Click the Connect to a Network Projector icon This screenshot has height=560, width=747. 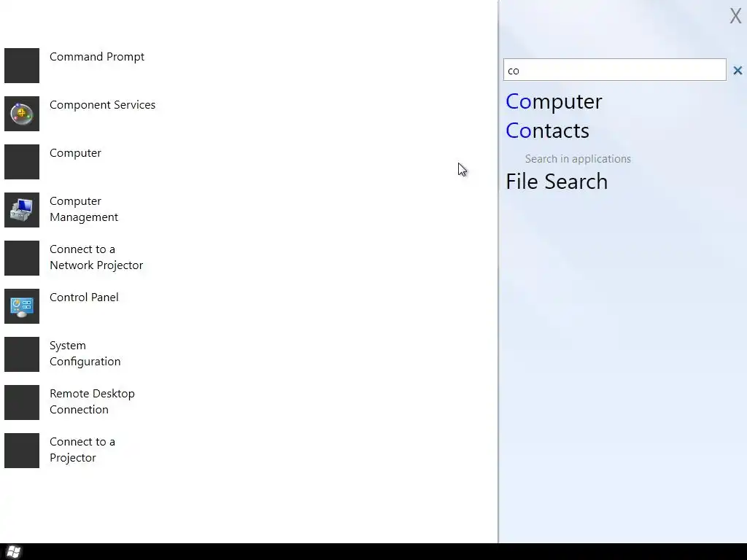point(22,258)
